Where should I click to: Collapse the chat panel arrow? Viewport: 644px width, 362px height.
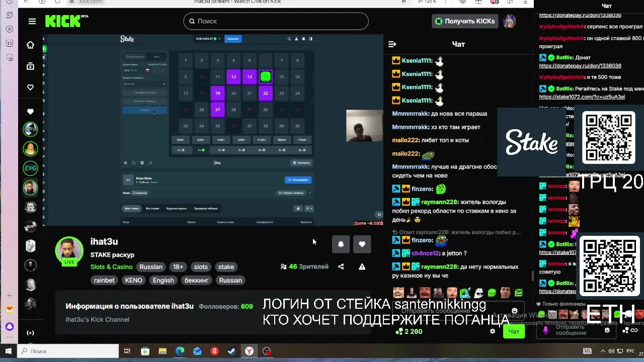point(392,44)
